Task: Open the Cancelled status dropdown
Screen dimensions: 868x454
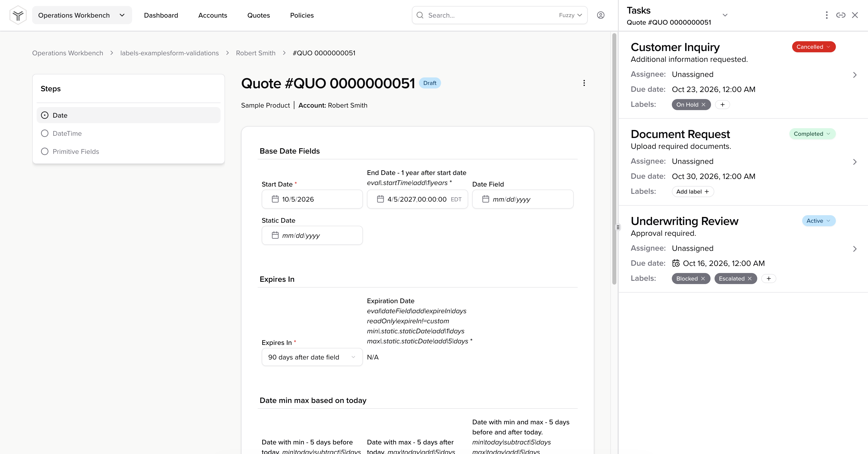Action: click(x=813, y=47)
